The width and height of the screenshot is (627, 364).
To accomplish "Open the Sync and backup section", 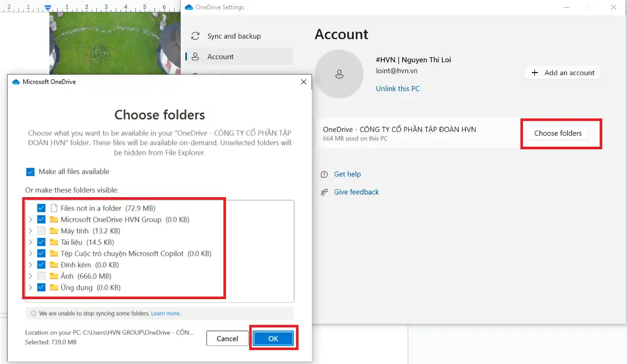I will pyautogui.click(x=234, y=36).
